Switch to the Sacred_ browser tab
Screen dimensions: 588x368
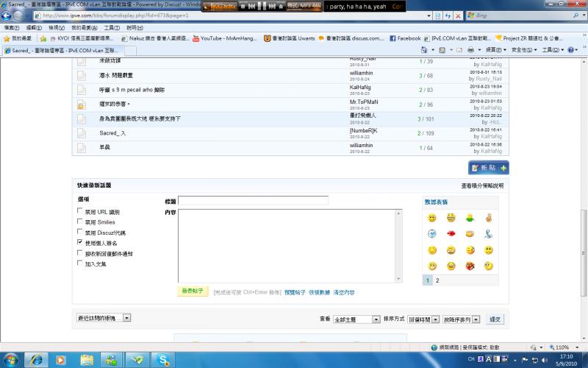pyautogui.click(x=62, y=50)
